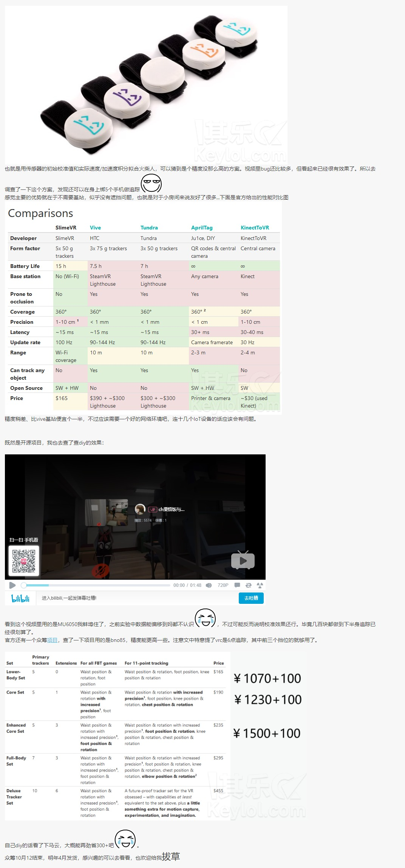Image resolution: width=405 pixels, height=868 pixels.
Task: Click the SlimeVR column header
Action: (x=66, y=228)
